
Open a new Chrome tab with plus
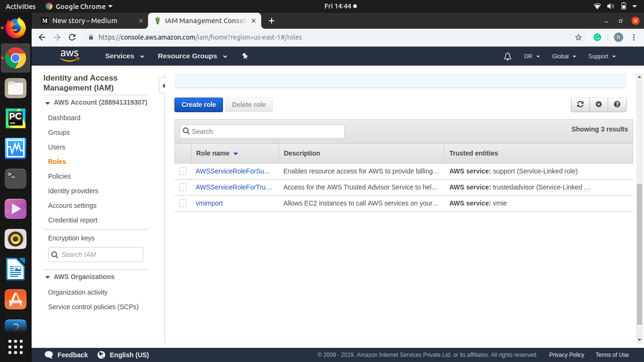(271, 21)
